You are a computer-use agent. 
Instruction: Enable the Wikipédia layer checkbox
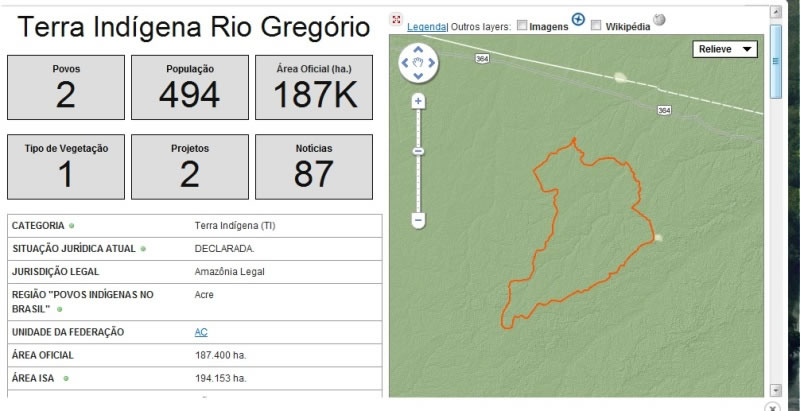[x=597, y=26]
